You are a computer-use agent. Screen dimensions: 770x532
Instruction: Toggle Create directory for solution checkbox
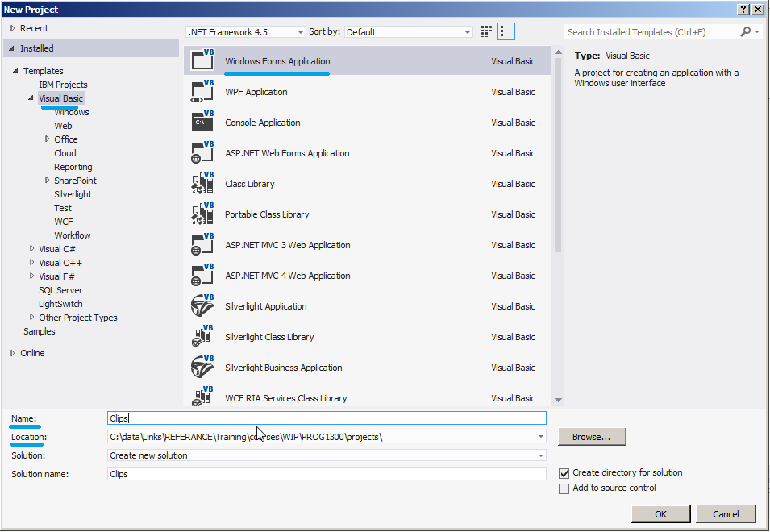tap(564, 474)
